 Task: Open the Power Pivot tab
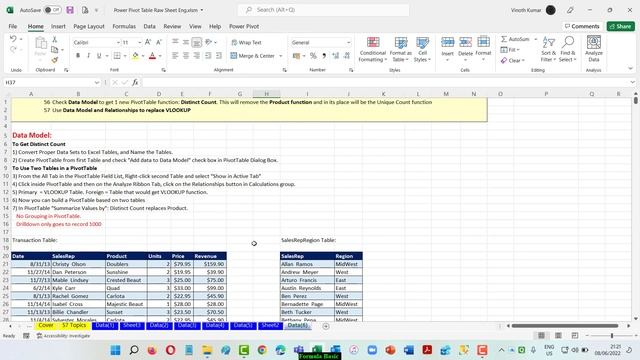244,26
